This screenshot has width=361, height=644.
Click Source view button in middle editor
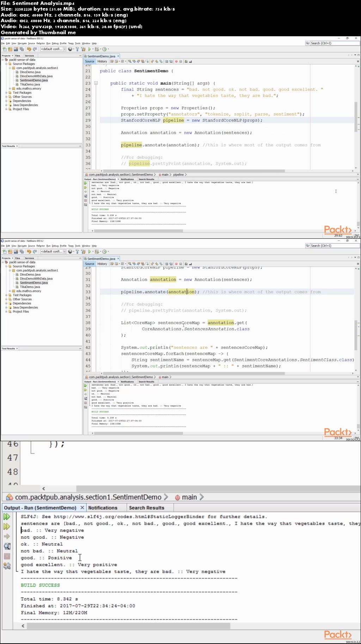click(90, 264)
